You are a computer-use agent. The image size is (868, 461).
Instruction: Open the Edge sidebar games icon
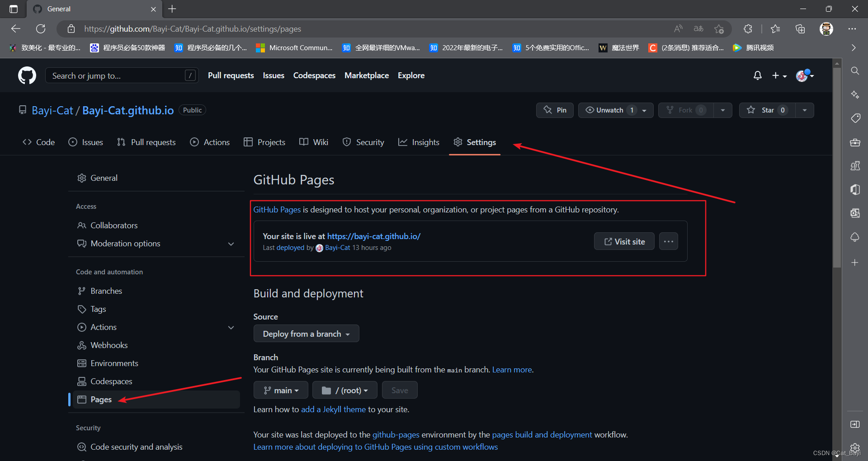(x=855, y=166)
